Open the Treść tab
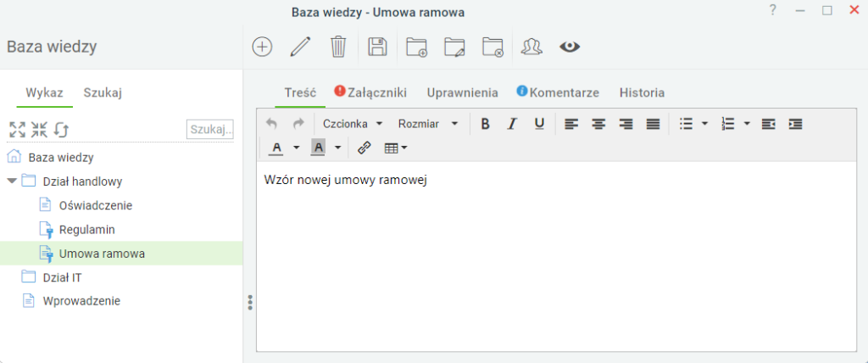Viewport: 868px width, 363px height. [x=300, y=92]
